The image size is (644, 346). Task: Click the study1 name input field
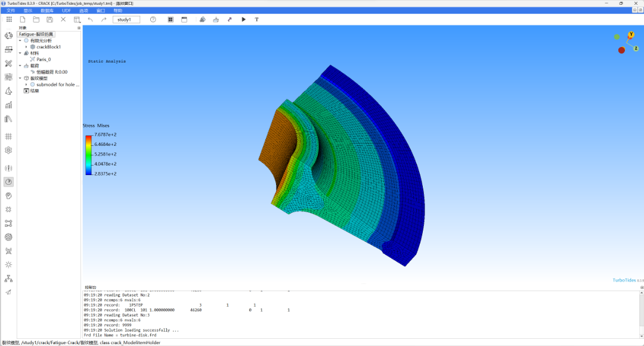click(x=126, y=20)
